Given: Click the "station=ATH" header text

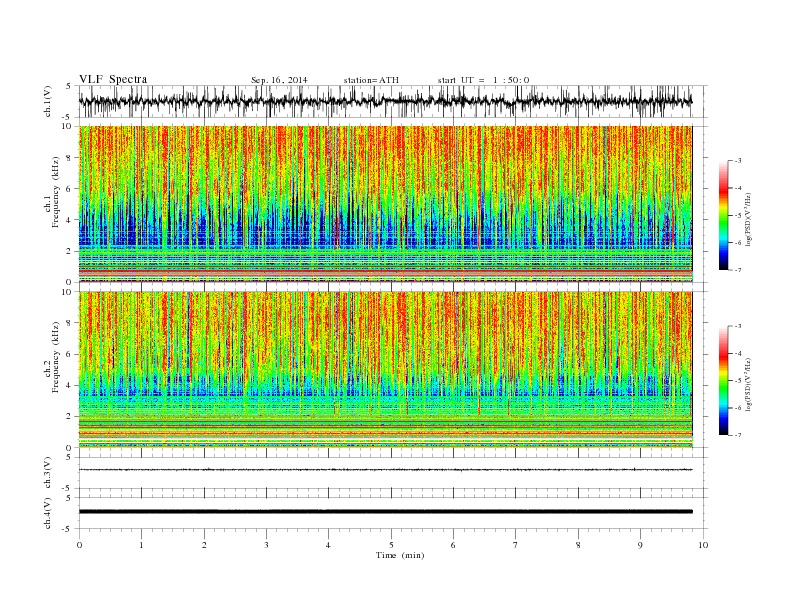Looking at the screenshot, I should point(371,80).
